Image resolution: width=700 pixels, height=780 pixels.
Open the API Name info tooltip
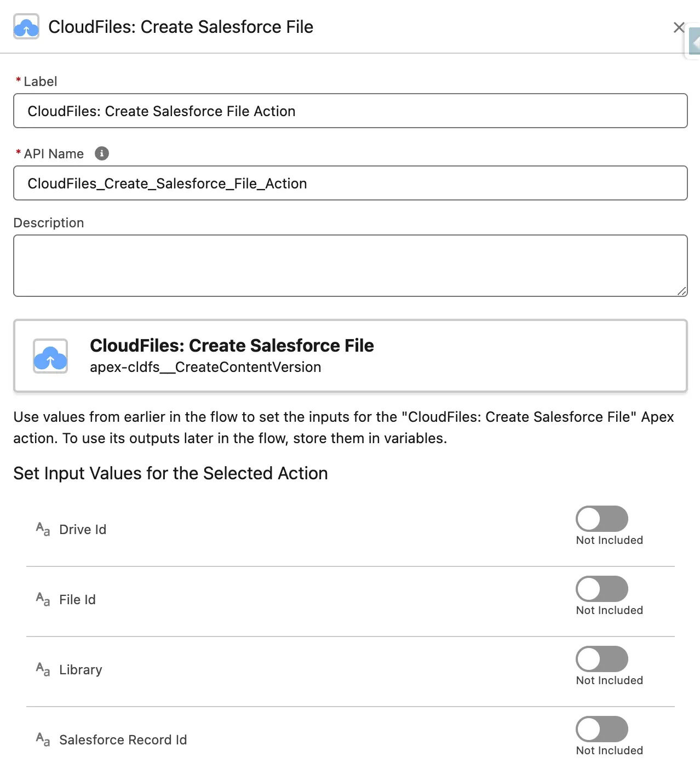pos(102,153)
